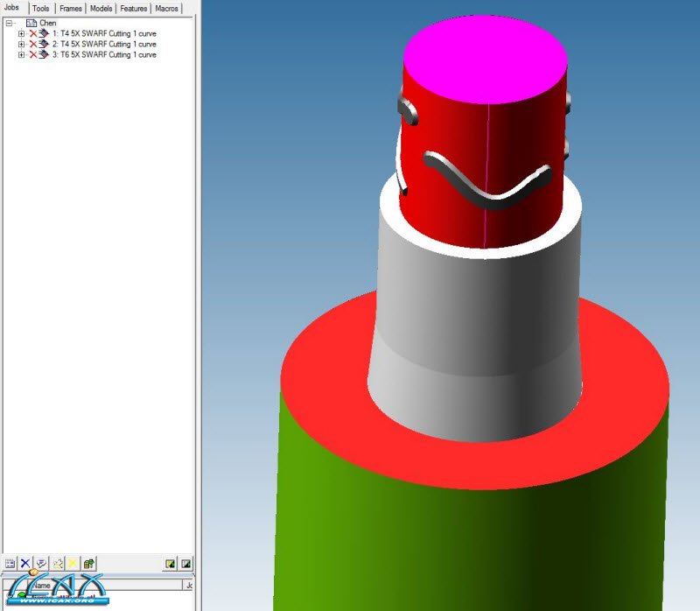The image size is (700, 611).
Task: Click the blue X delete icon
Action: [25, 564]
